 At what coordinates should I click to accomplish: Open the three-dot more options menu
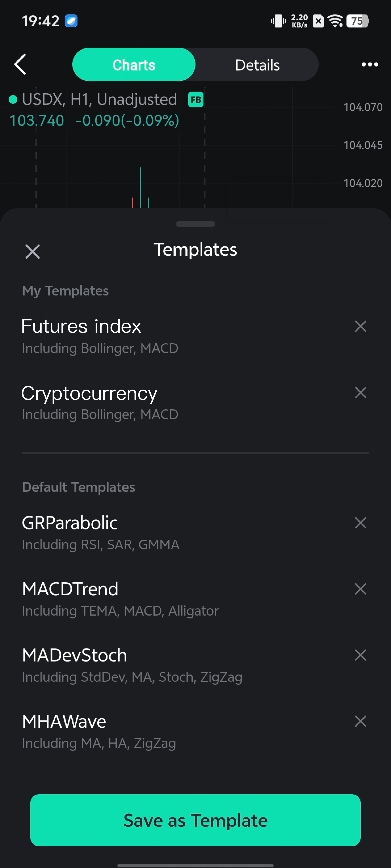[370, 64]
